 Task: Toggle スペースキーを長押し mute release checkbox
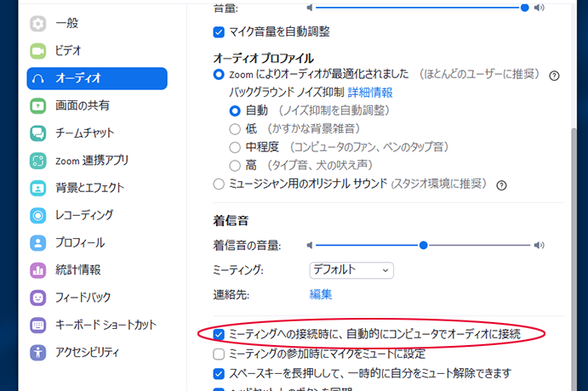pos(219,374)
